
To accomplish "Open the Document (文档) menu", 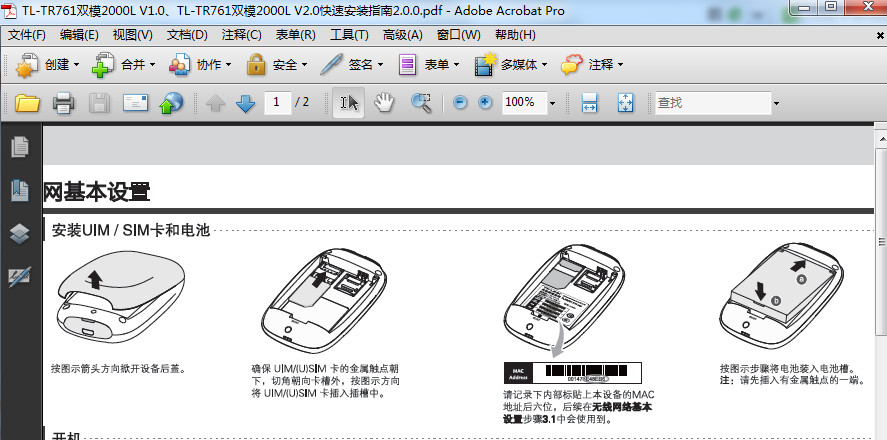I will 187,35.
